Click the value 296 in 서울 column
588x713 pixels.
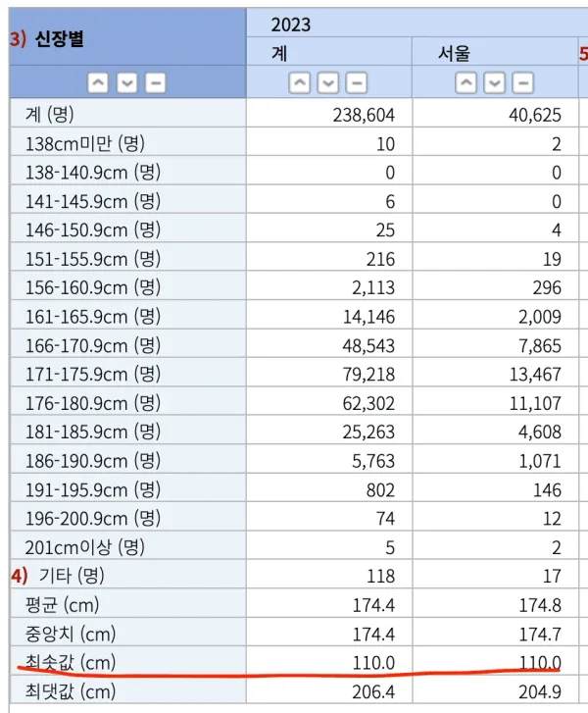[x=547, y=287]
